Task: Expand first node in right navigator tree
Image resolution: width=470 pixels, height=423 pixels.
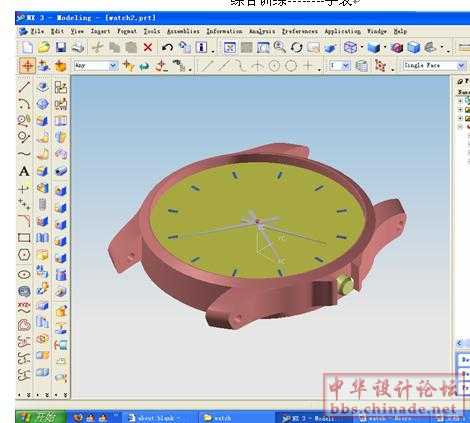Action: 460,100
